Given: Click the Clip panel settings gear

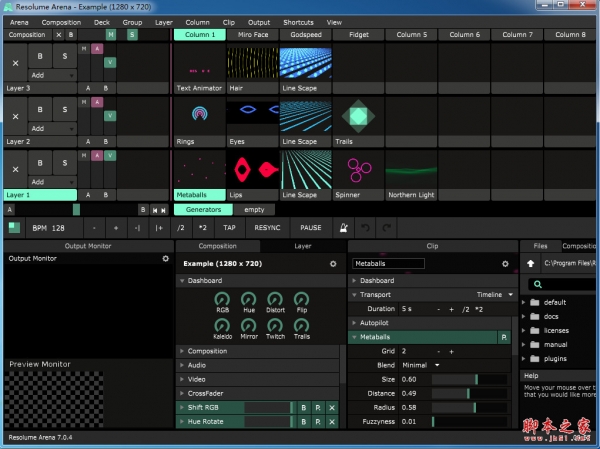Looking at the screenshot, I should [x=505, y=263].
